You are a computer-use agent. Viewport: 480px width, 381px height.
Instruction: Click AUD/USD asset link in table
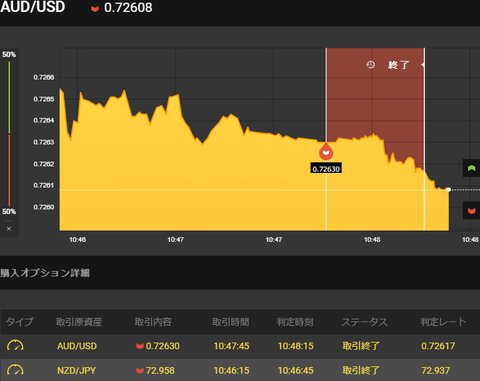point(77,346)
